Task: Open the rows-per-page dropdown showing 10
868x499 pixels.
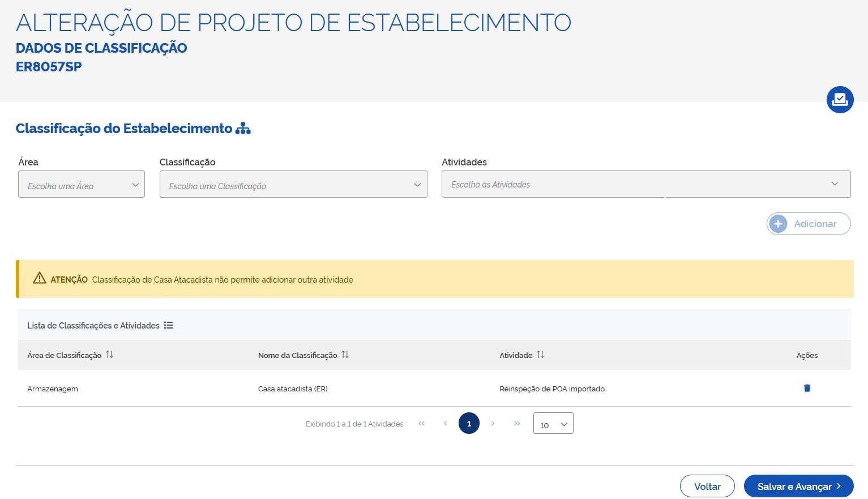Action: pyautogui.click(x=553, y=424)
